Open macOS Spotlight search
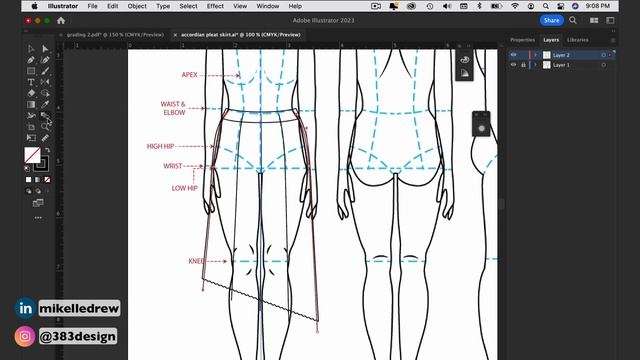 546,6
